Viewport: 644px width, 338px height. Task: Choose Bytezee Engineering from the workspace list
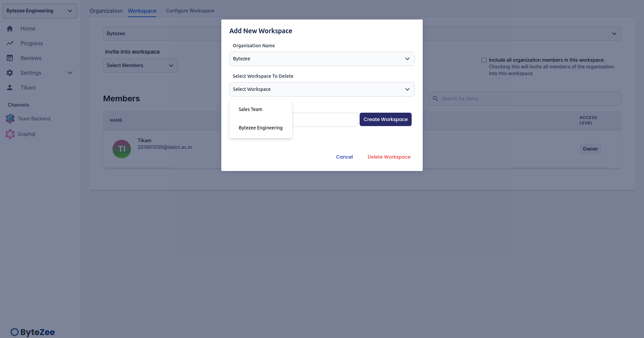(261, 128)
